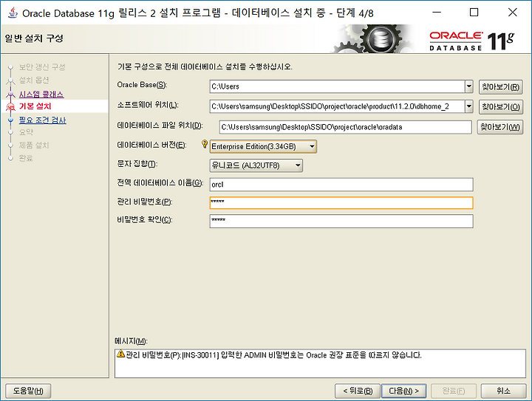This screenshot has height=401, width=532.
Task: Open the Enterprise Edition(3.34GB) dropdown
Action: [x=263, y=146]
